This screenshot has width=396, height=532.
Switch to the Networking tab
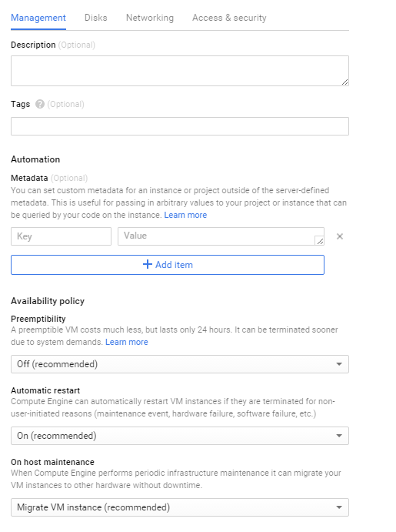[150, 18]
